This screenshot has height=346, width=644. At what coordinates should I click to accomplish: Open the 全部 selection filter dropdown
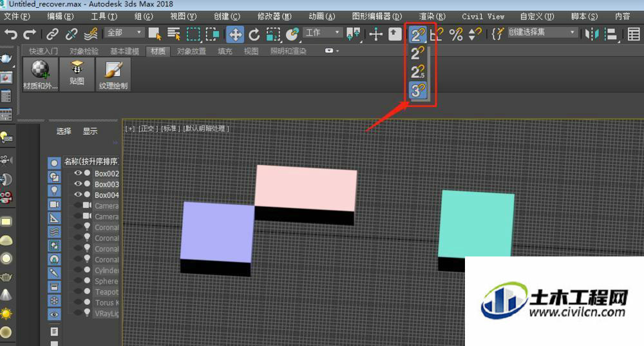pos(124,32)
